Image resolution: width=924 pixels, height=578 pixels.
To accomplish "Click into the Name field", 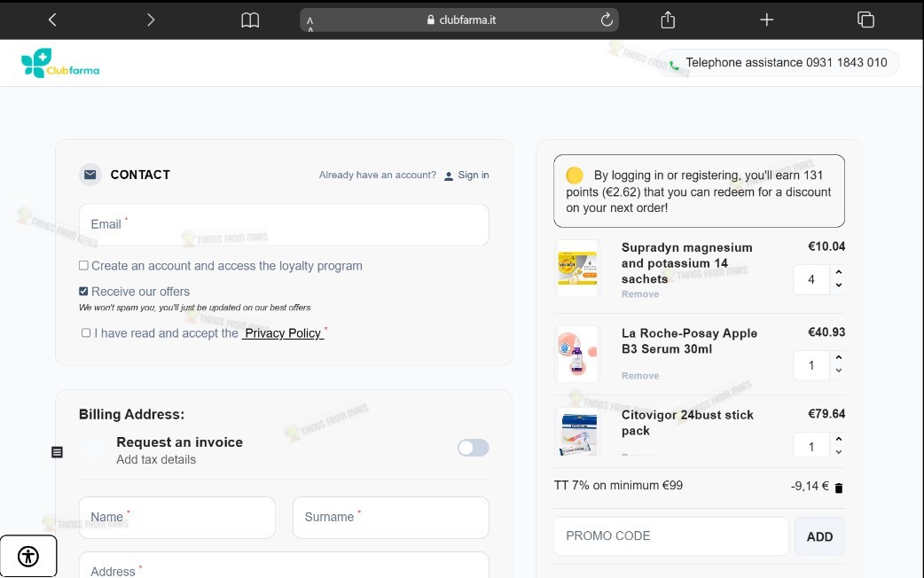I will point(177,518).
